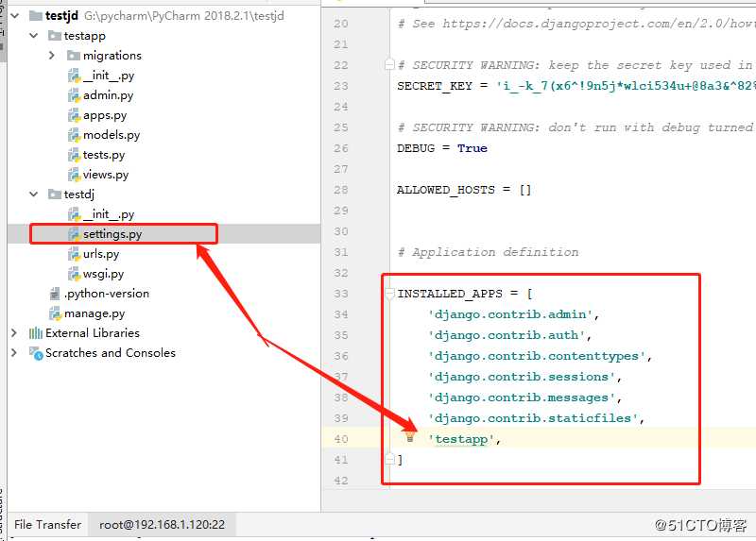Click .python-version text file icon
The image size is (756, 541).
pyautogui.click(x=55, y=294)
